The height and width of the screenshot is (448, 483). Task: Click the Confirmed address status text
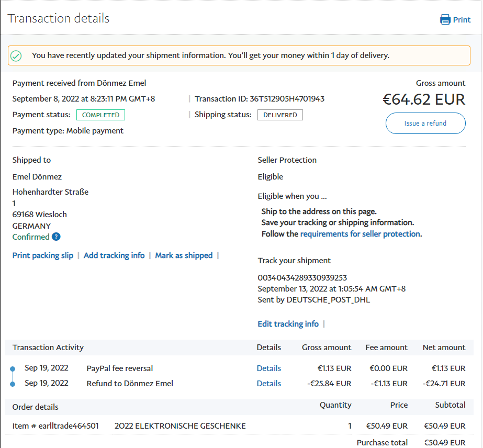[31, 237]
